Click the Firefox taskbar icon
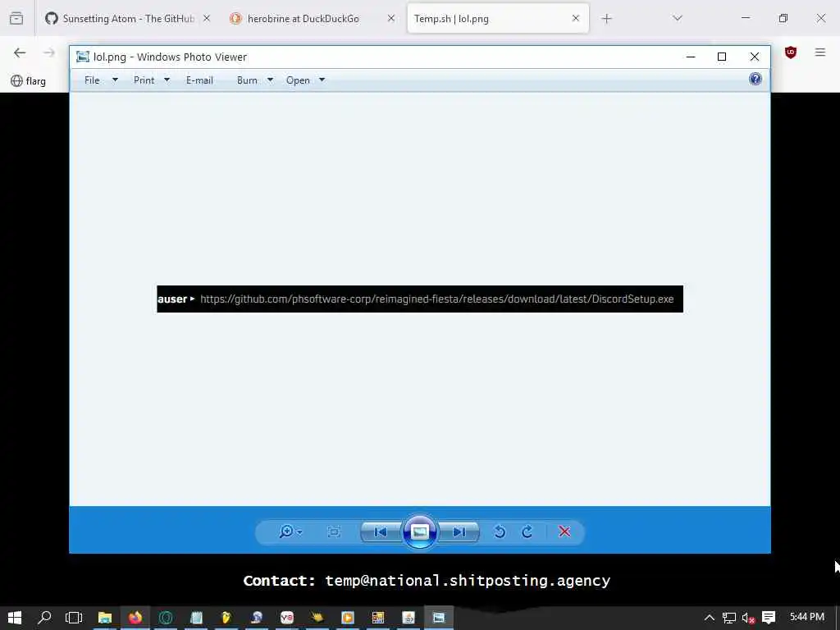 coord(135,618)
